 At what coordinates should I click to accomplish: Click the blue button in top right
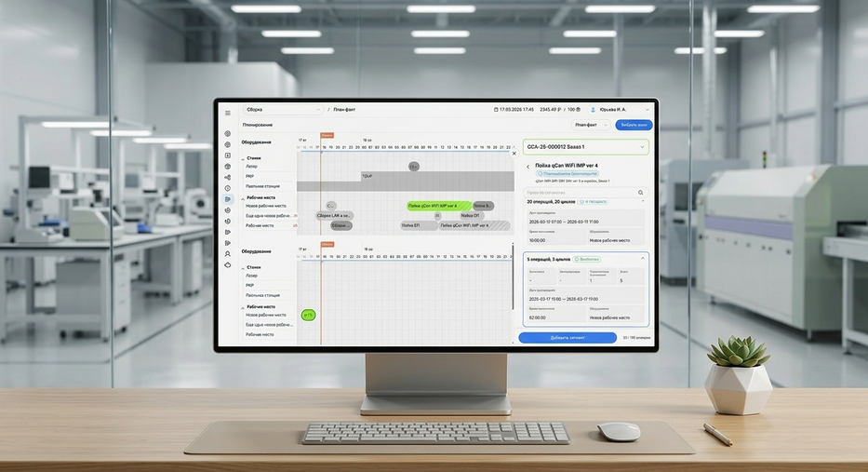634,125
